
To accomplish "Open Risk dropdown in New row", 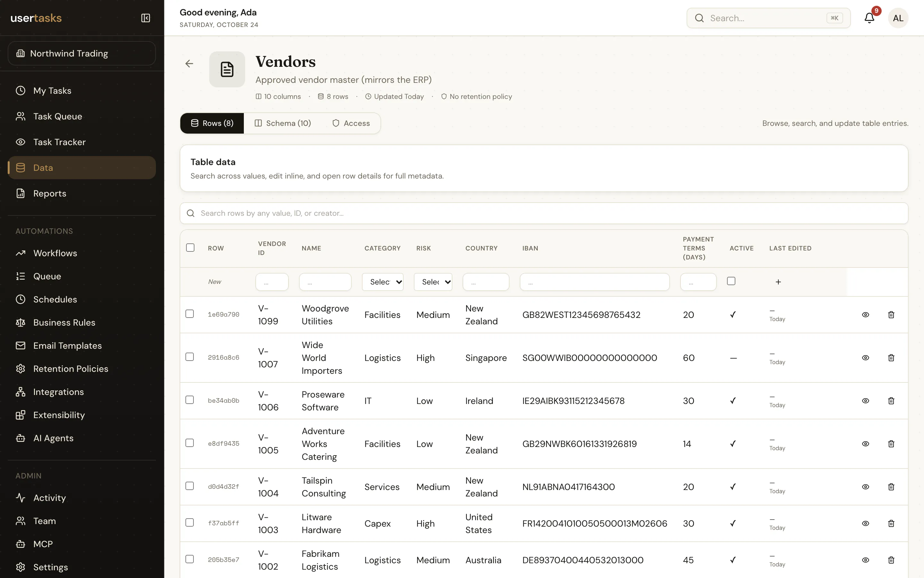I will tap(433, 282).
